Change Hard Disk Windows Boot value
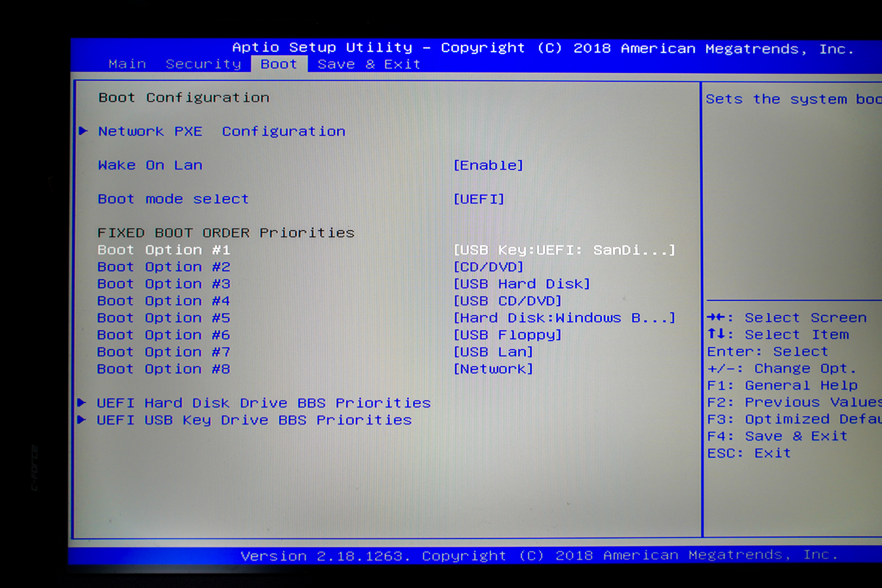The height and width of the screenshot is (588, 882). (x=564, y=318)
